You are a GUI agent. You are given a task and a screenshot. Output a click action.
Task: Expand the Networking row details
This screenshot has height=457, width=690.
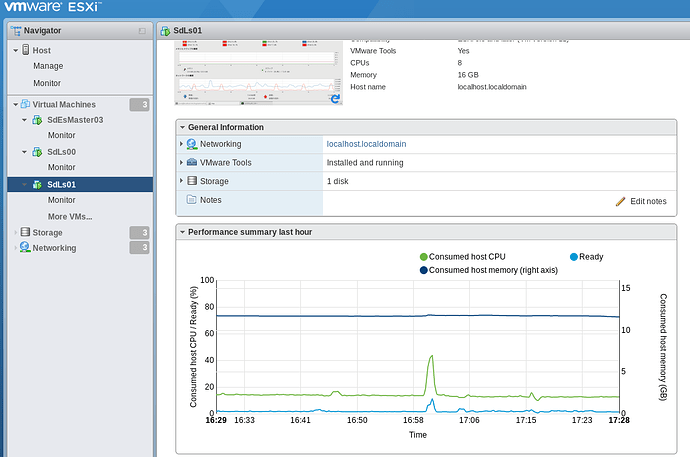(x=181, y=144)
